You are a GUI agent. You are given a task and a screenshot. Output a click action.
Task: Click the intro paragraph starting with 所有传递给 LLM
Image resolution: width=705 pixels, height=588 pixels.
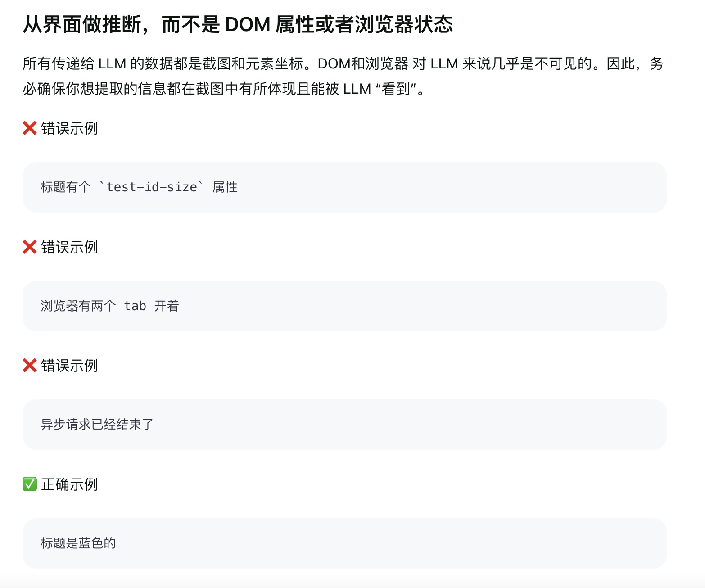pyautogui.click(x=343, y=76)
